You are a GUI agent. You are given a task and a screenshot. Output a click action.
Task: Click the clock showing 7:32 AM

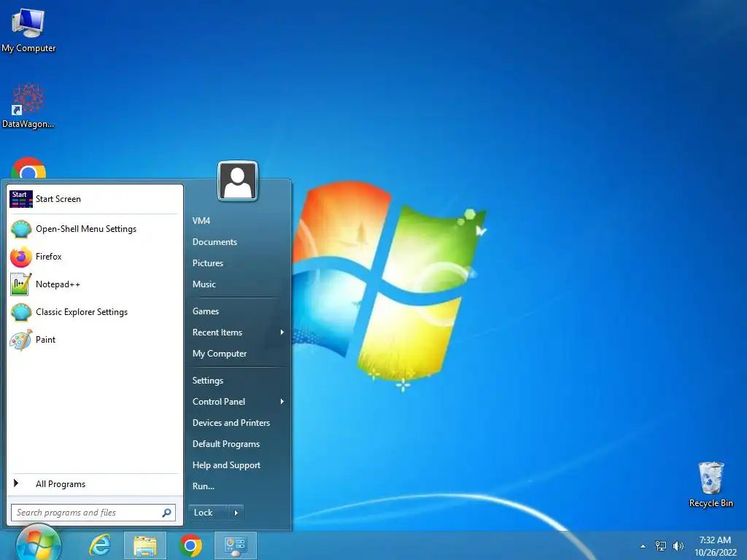pyautogui.click(x=715, y=540)
